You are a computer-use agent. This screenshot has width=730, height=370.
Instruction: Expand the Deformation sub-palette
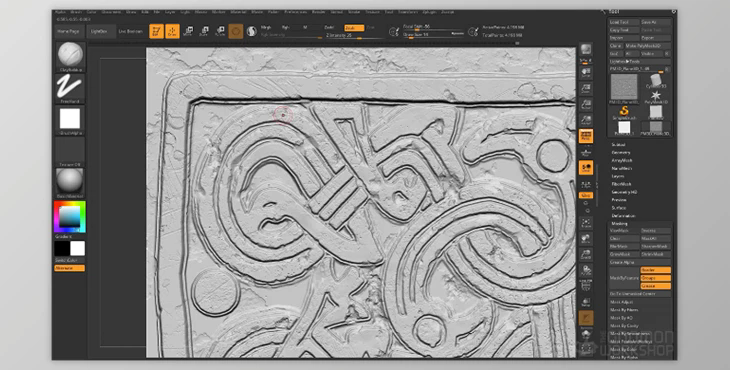point(623,216)
